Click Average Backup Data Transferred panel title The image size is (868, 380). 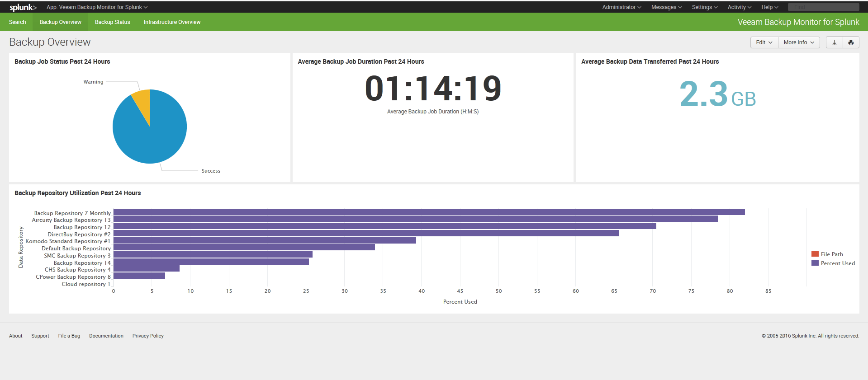pos(650,61)
